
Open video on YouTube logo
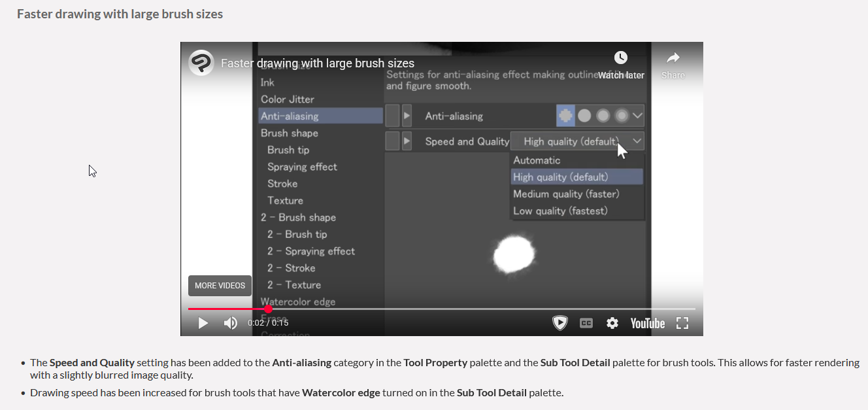pos(648,323)
